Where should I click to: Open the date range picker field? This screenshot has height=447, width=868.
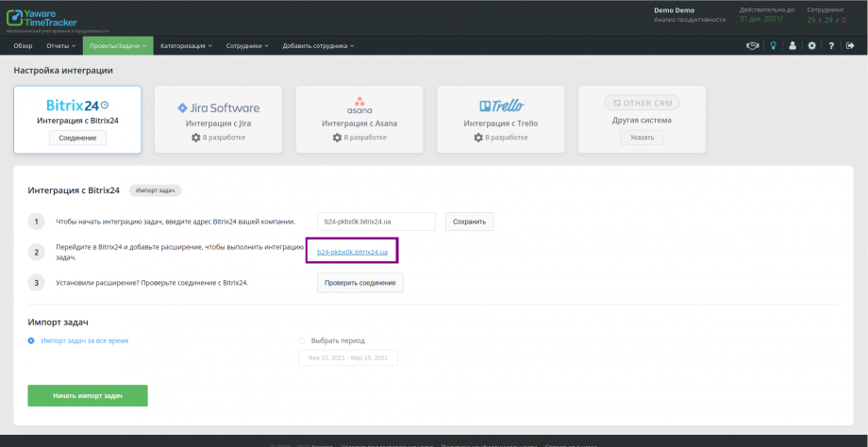tap(348, 358)
